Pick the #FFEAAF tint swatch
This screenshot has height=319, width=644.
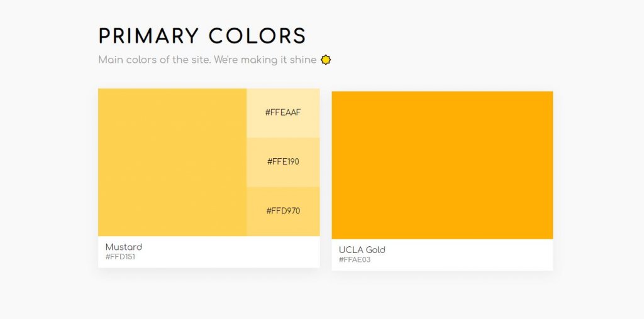283,113
